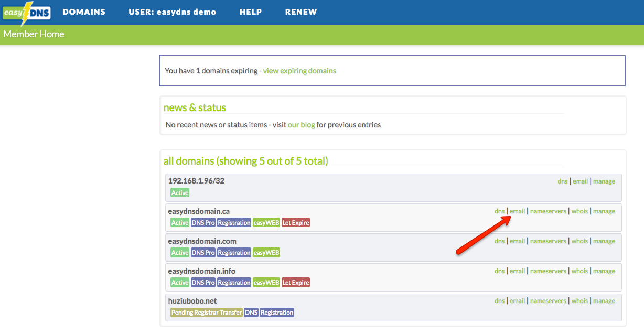View nameservers for easydnsdomain.info
The height and width of the screenshot is (334, 644).
click(x=549, y=271)
